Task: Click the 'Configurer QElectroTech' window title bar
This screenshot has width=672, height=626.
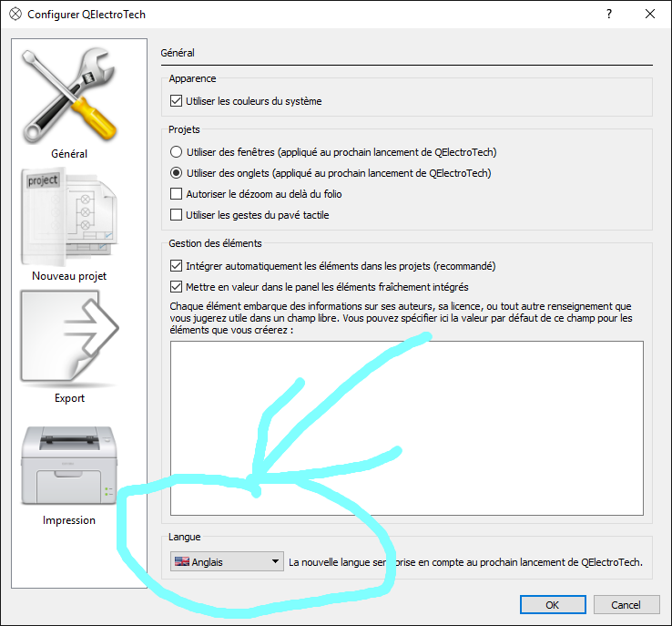Action: tap(273, 15)
